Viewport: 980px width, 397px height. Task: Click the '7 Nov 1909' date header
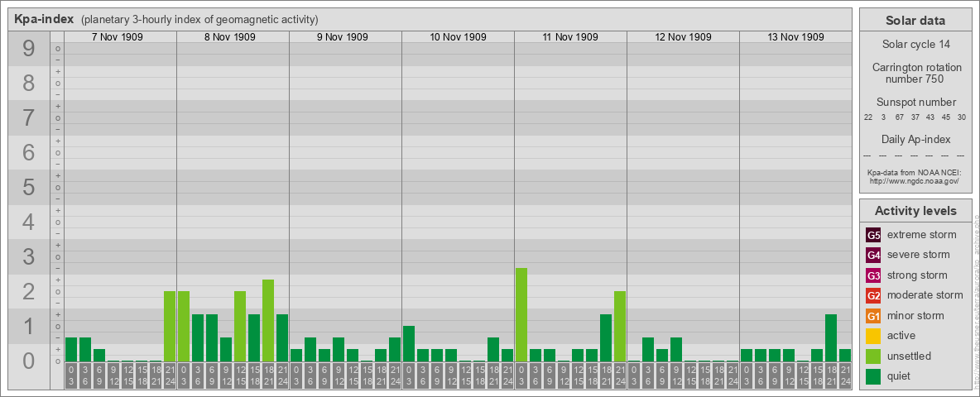pyautogui.click(x=117, y=37)
